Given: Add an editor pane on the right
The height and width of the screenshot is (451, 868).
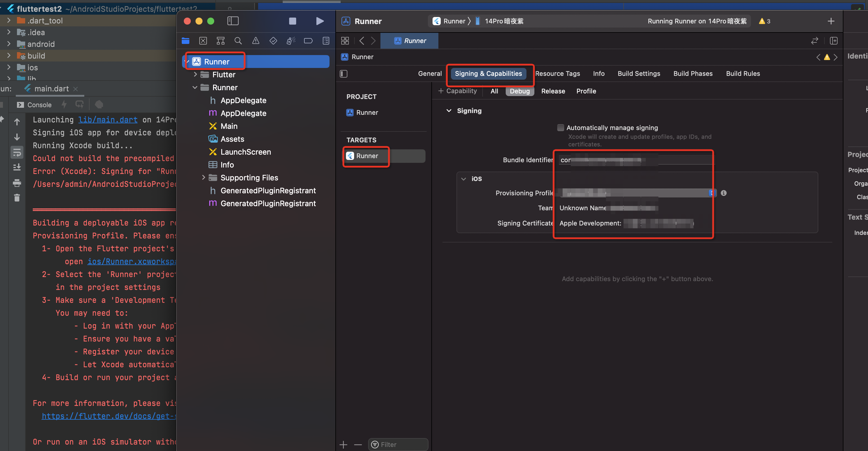Looking at the screenshot, I should (834, 41).
